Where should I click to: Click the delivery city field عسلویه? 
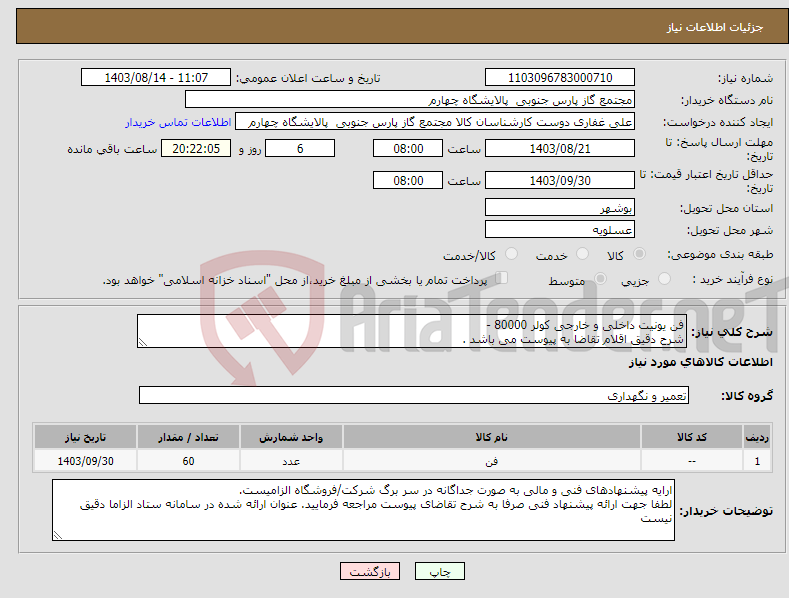[x=560, y=230]
